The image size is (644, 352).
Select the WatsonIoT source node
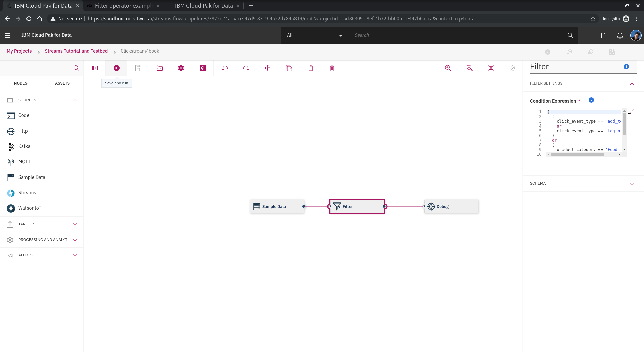(42, 208)
